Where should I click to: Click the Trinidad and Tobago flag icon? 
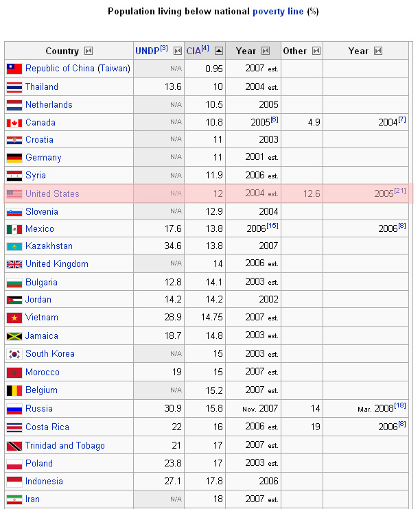tap(14, 446)
